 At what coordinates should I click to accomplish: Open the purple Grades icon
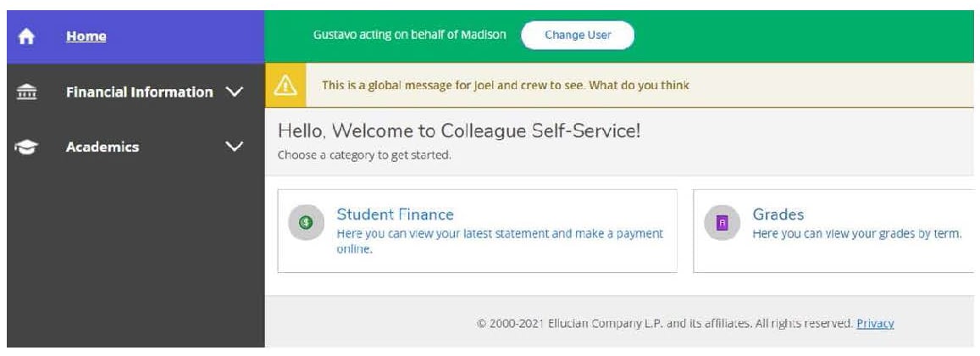pyautogui.click(x=722, y=223)
